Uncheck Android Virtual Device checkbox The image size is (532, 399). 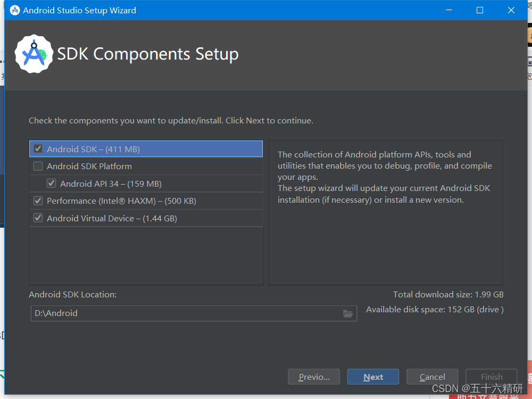click(38, 218)
